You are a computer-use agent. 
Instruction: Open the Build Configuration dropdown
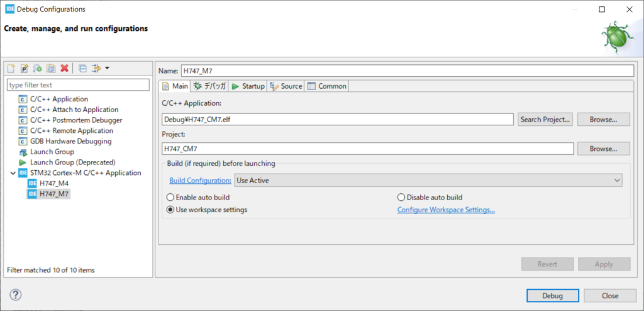[x=428, y=181]
